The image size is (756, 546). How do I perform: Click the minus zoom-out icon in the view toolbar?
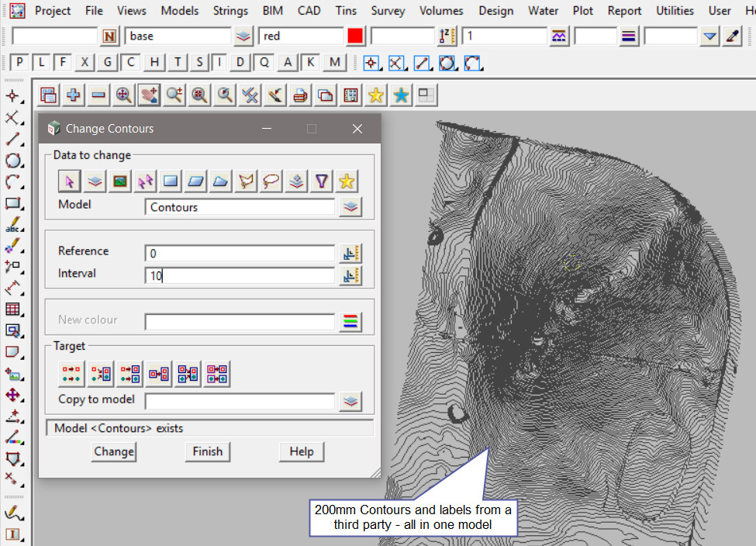tap(98, 95)
